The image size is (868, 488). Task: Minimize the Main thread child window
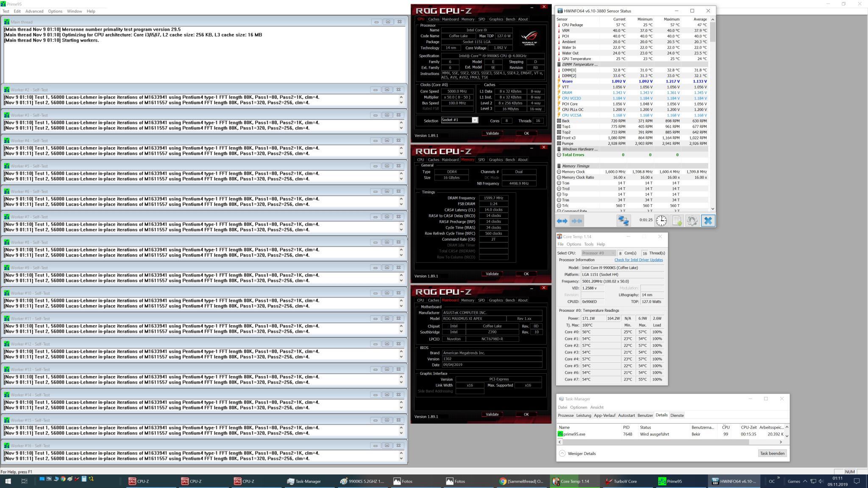[x=376, y=22]
